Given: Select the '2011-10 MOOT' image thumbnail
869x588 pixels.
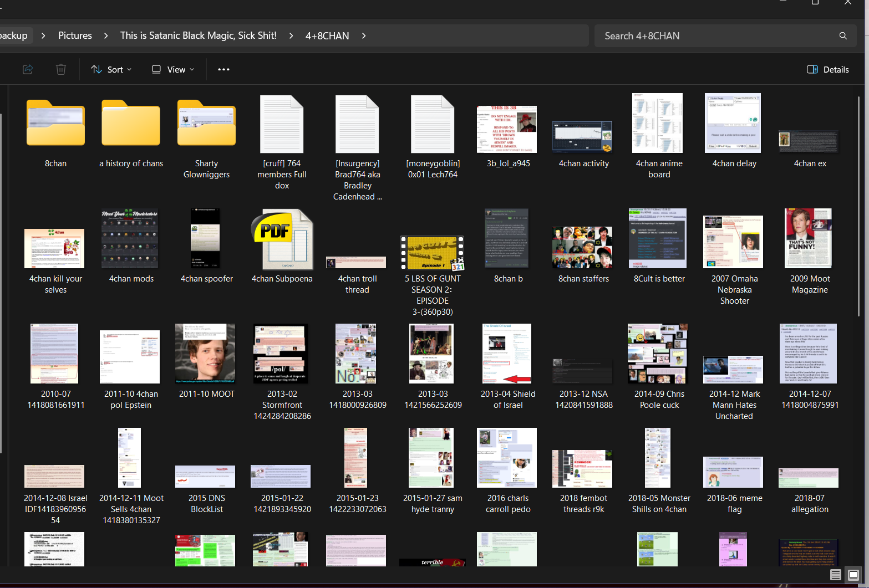Looking at the screenshot, I should coord(205,354).
